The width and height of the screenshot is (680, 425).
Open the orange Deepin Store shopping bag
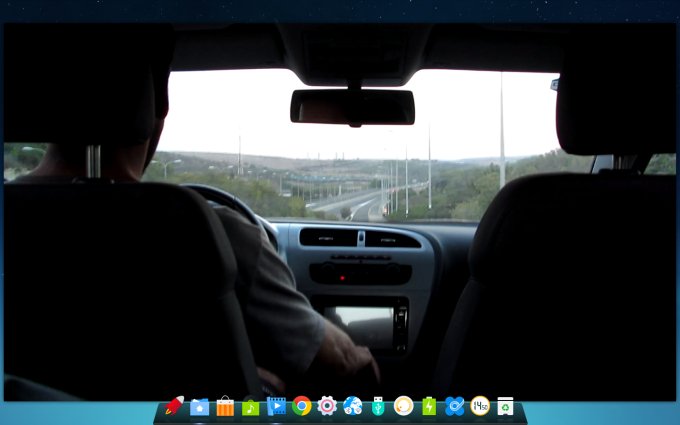pyautogui.click(x=225, y=406)
